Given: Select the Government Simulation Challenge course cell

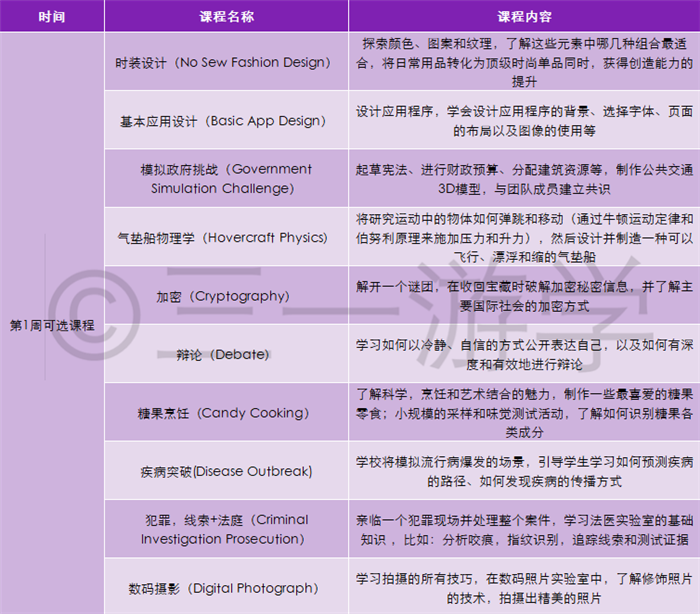Looking at the screenshot, I should [x=226, y=178].
